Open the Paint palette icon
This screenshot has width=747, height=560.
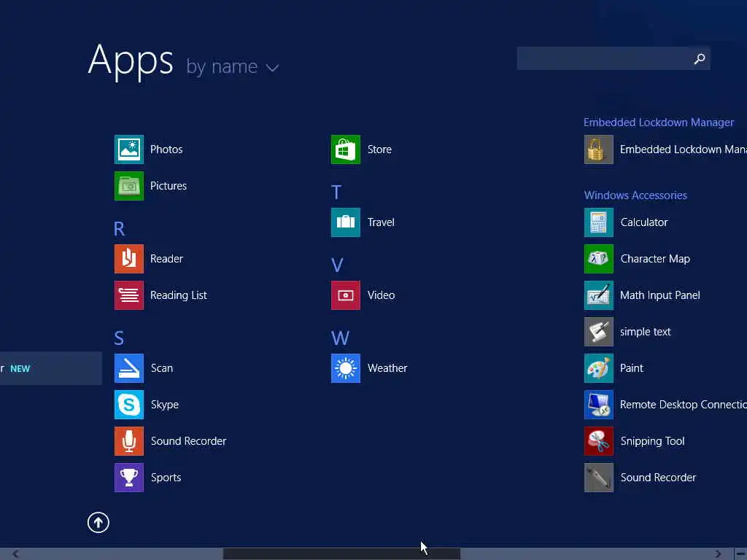(599, 368)
